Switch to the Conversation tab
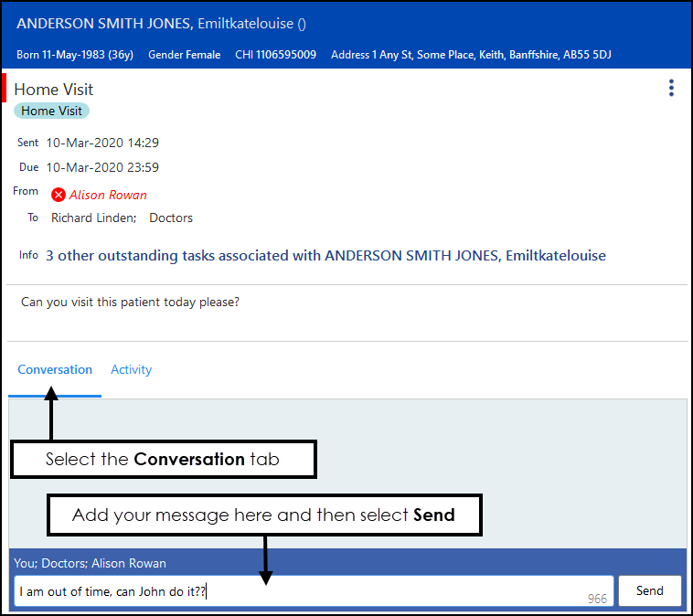Viewport: 693px width, 616px height. click(55, 370)
